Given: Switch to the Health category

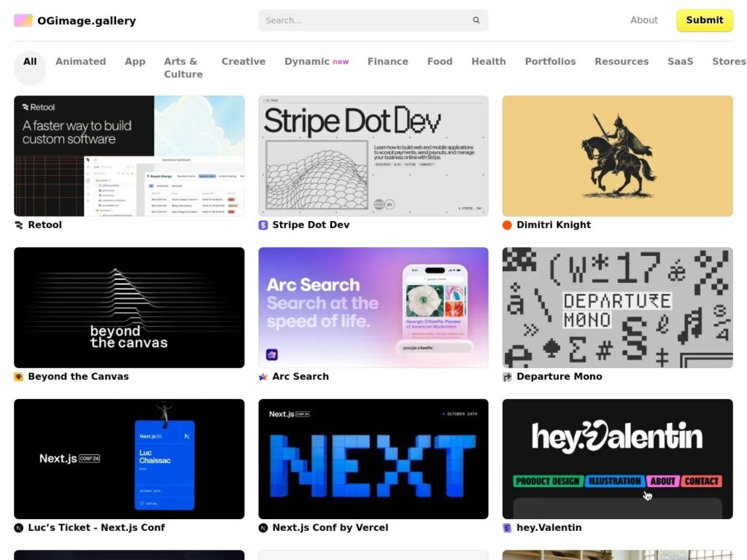Looking at the screenshot, I should click(488, 61).
